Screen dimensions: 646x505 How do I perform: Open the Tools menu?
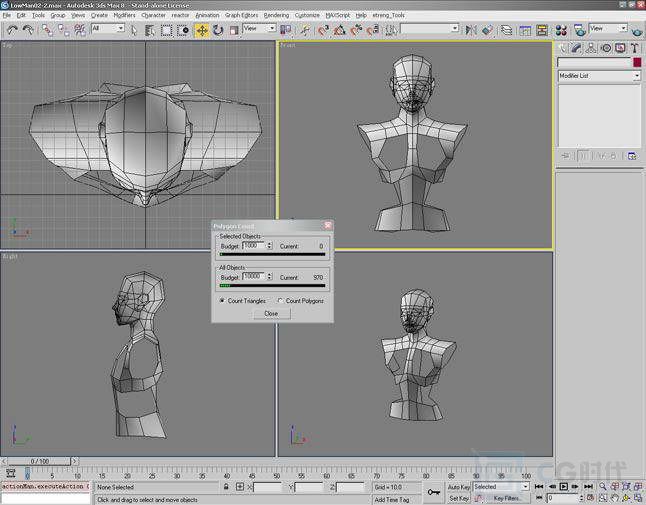point(38,15)
